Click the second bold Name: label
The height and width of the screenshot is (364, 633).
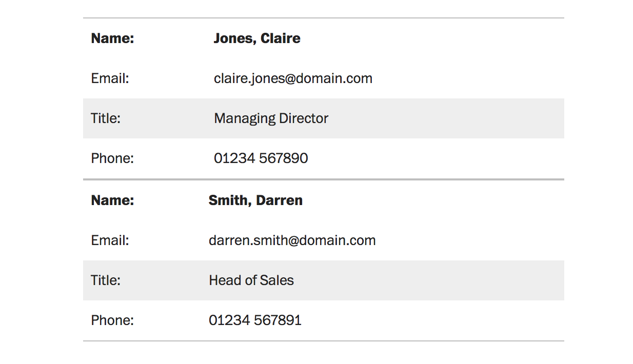(112, 200)
